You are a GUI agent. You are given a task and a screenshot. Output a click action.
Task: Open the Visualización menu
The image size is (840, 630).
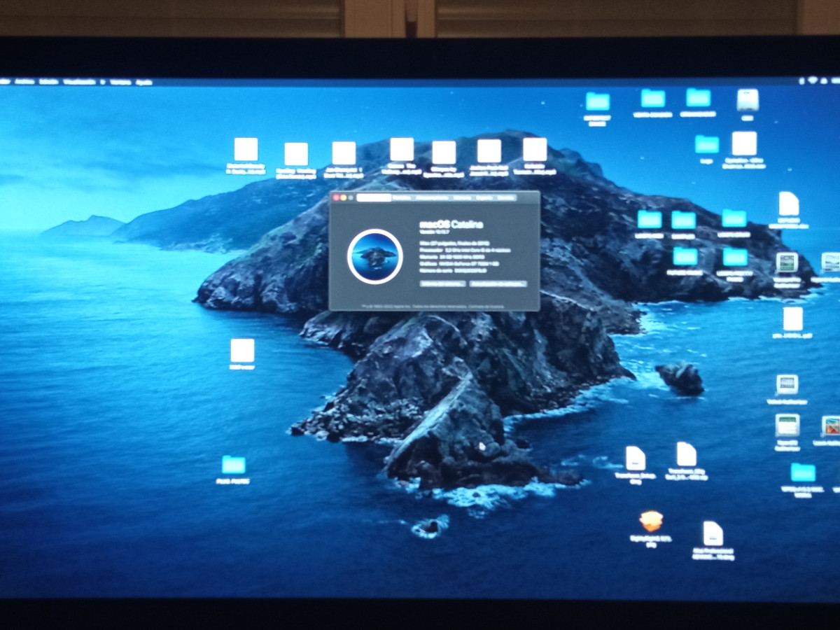79,82
